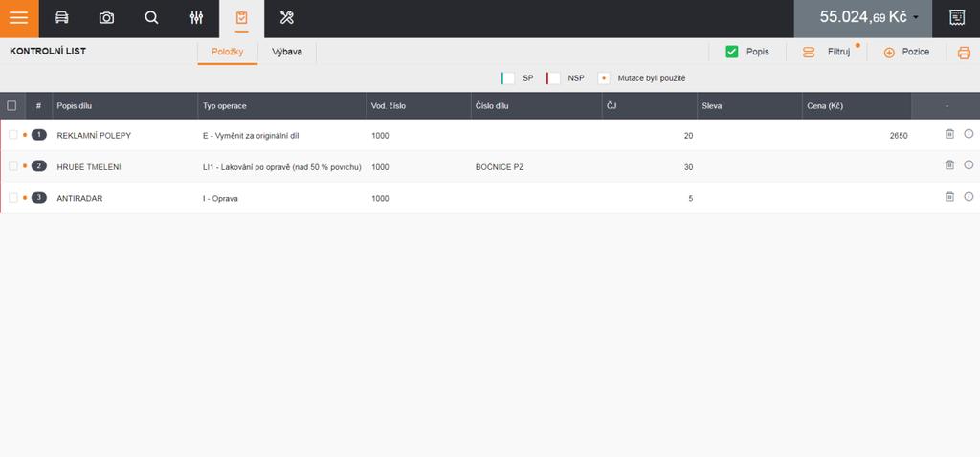This screenshot has height=457, width=980.
Task: Click the ČJ value 30
Action: 688,167
